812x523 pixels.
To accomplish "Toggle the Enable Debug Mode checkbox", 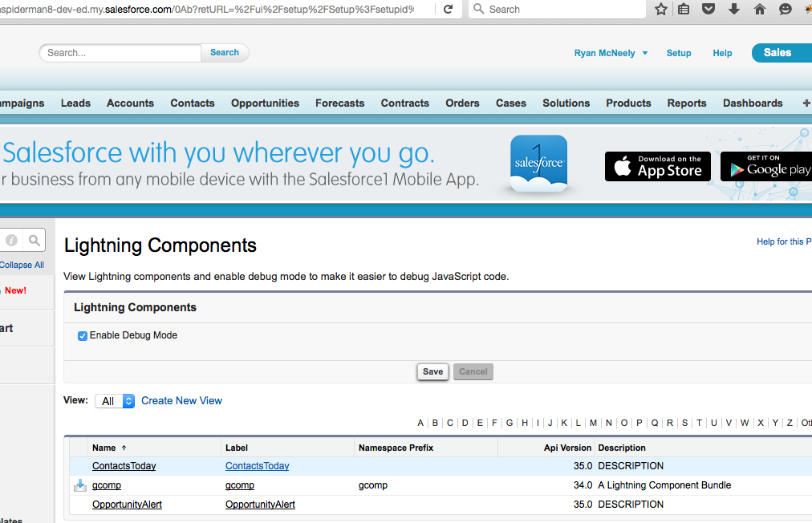I will coord(83,336).
